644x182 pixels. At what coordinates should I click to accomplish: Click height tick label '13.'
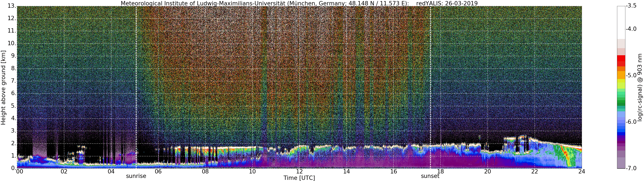12,6
